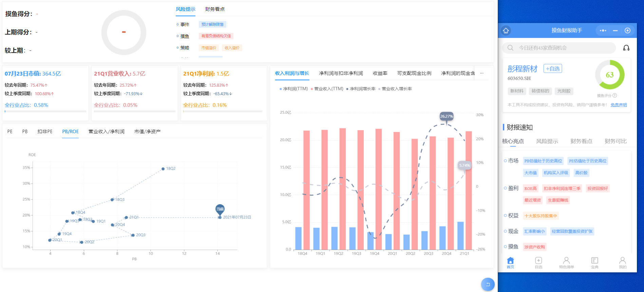Screen dimensions: 644x292
Task: Click the 光刻胶 stock tag
Action: coord(564,91)
